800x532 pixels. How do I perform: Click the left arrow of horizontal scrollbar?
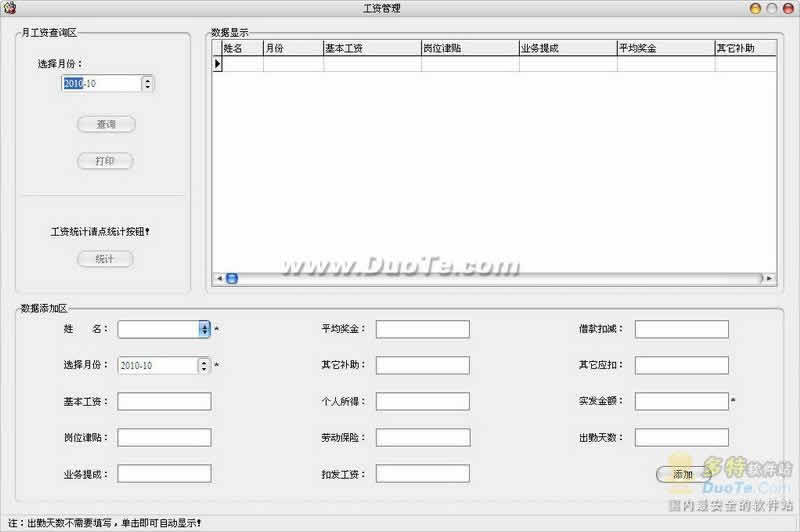217,278
